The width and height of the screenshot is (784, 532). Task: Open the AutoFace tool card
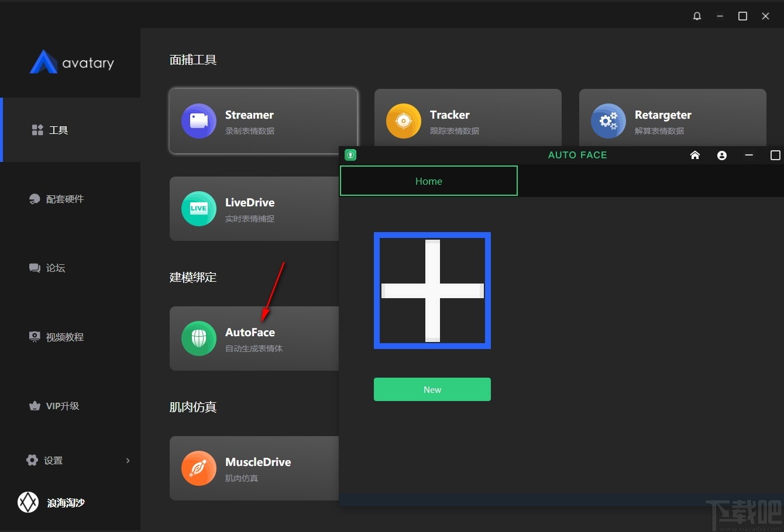tap(255, 338)
